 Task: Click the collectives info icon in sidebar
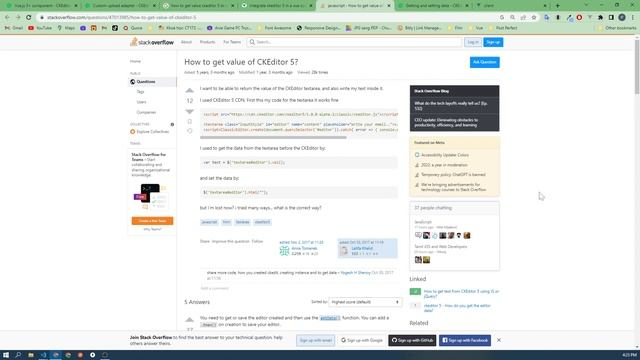click(172, 124)
